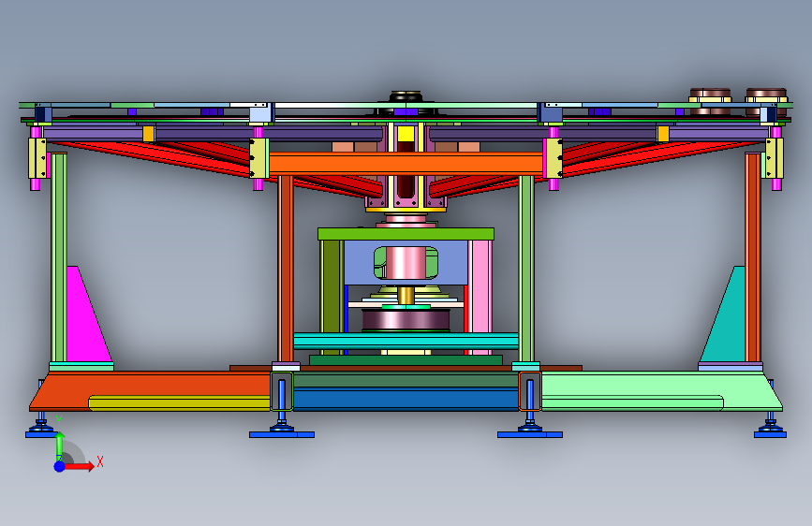Click the green Y axis arrow of triad

tap(60, 446)
